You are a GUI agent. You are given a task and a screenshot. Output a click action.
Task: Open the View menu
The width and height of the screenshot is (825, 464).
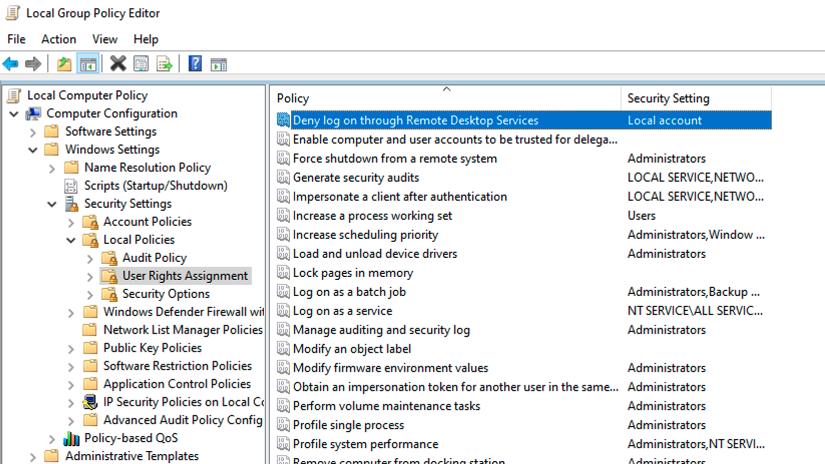click(105, 39)
